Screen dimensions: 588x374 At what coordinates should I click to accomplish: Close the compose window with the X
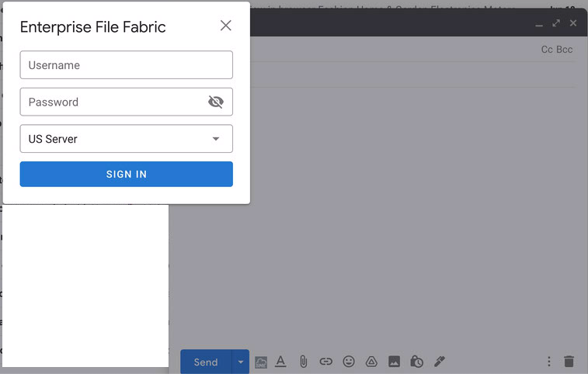click(573, 23)
